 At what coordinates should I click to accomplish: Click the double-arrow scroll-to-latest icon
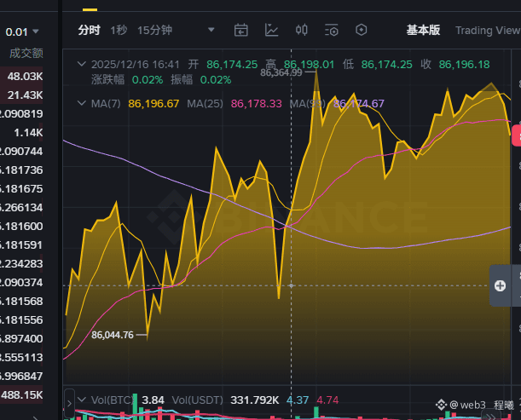click(x=491, y=417)
